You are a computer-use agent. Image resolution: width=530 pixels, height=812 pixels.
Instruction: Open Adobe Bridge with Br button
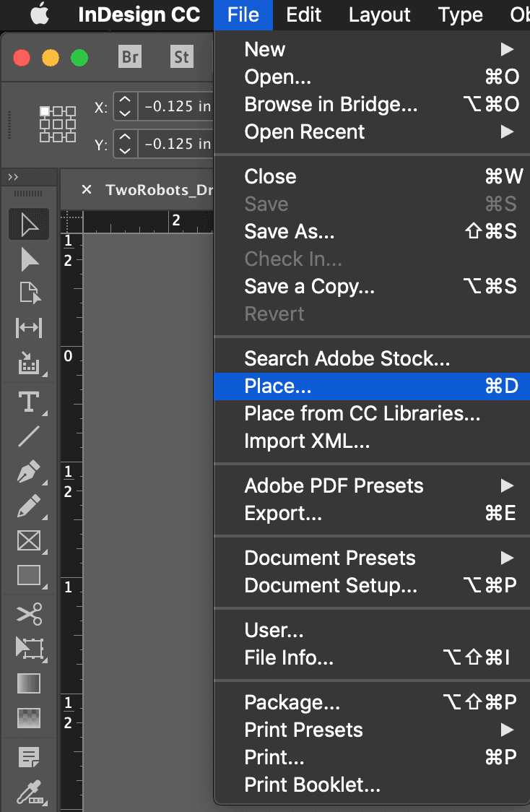point(130,57)
